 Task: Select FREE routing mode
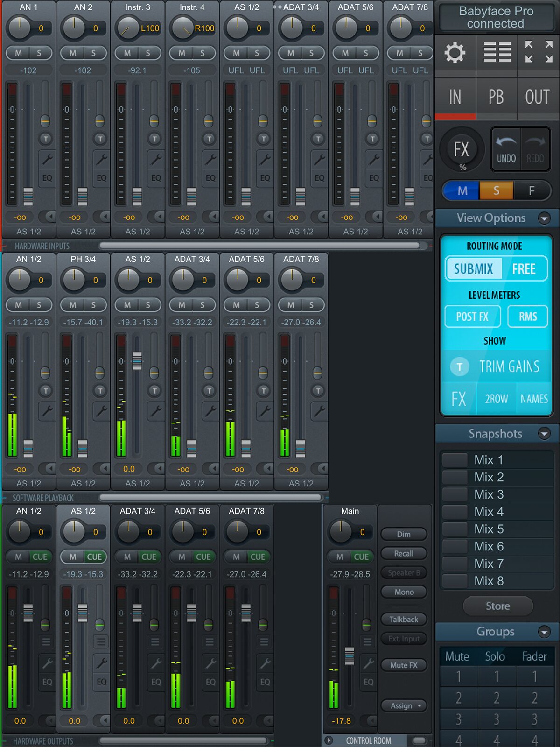tap(524, 269)
